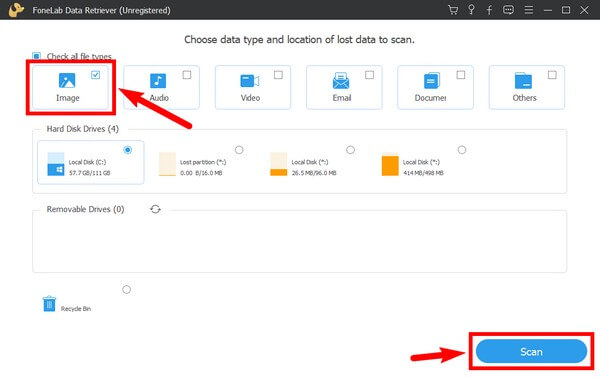Enable the Video file type checkbox
600x378 pixels.
278,75
